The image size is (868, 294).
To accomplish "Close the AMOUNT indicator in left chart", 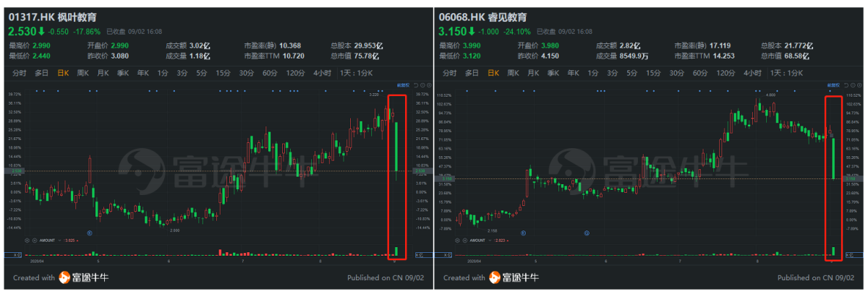I will pyautogui.click(x=35, y=241).
